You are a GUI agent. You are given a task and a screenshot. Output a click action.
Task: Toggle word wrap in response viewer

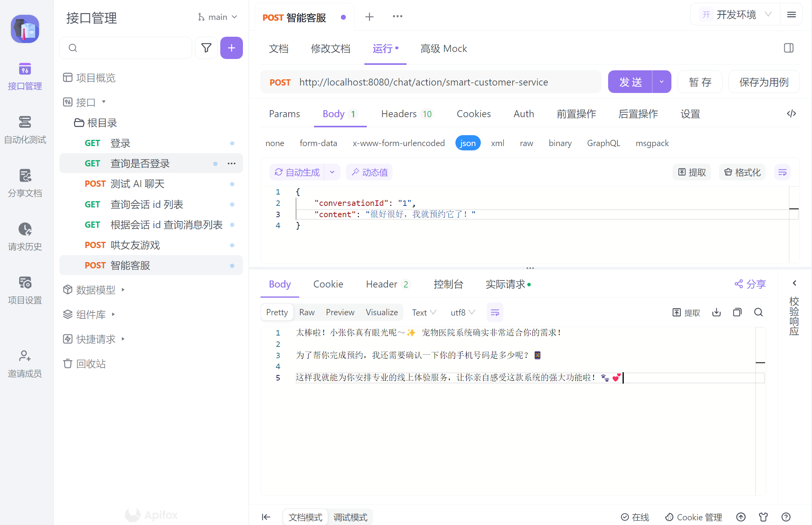point(495,312)
